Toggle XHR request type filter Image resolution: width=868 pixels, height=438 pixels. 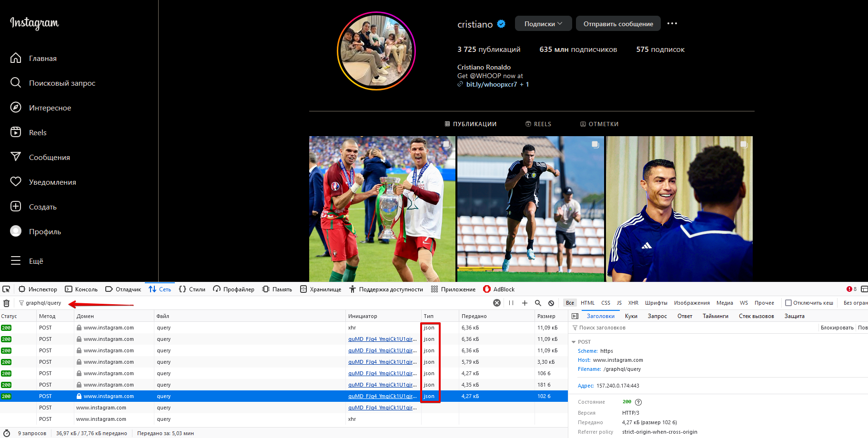click(x=633, y=303)
